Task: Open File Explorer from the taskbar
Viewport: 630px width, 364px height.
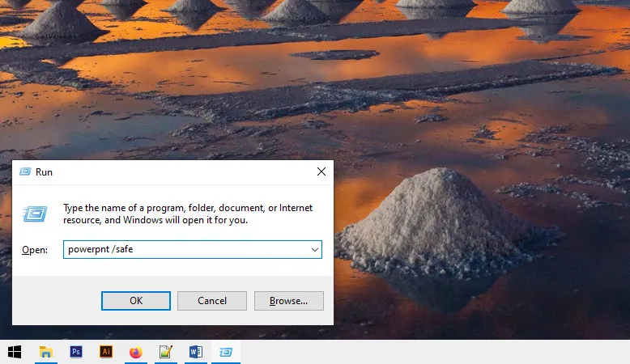Action: (46, 352)
